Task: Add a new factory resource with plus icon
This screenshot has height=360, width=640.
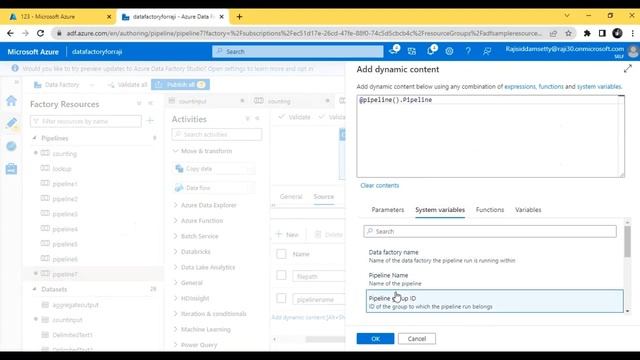Action: pyautogui.click(x=150, y=121)
